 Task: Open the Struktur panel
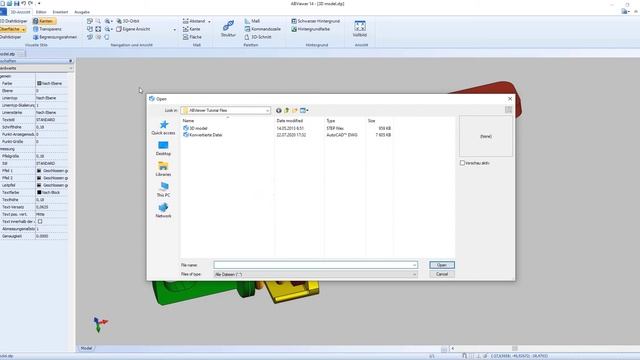(228, 28)
